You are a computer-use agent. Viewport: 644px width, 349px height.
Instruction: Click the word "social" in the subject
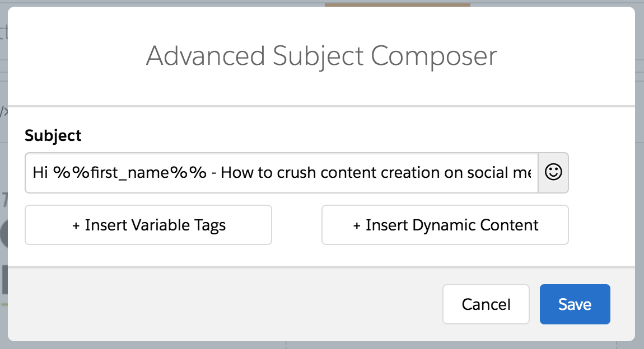point(484,173)
